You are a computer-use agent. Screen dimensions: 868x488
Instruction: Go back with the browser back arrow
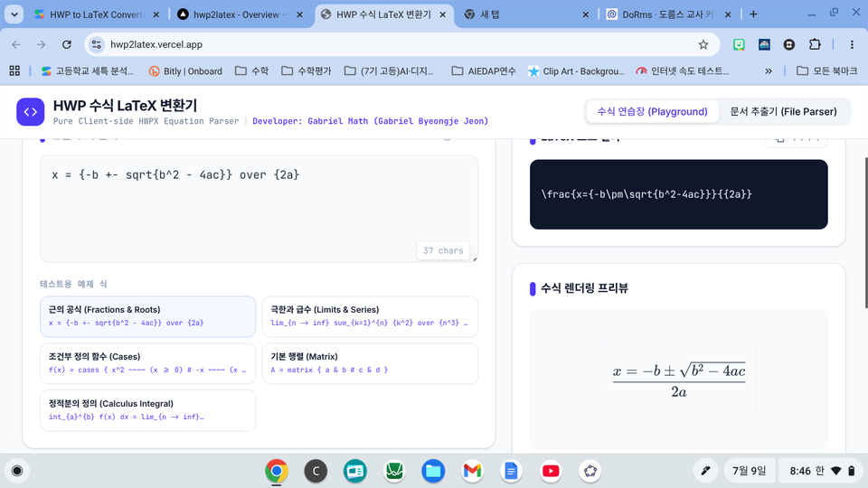pos(16,44)
